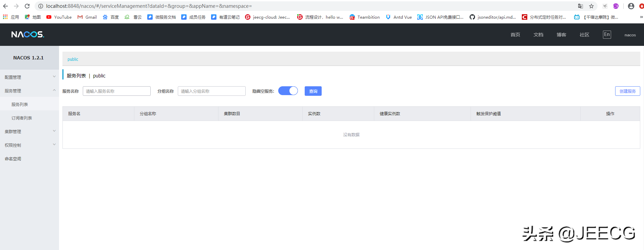The width and height of the screenshot is (644, 250).
Task: Reload the page with refresh icon
Action: click(27, 6)
